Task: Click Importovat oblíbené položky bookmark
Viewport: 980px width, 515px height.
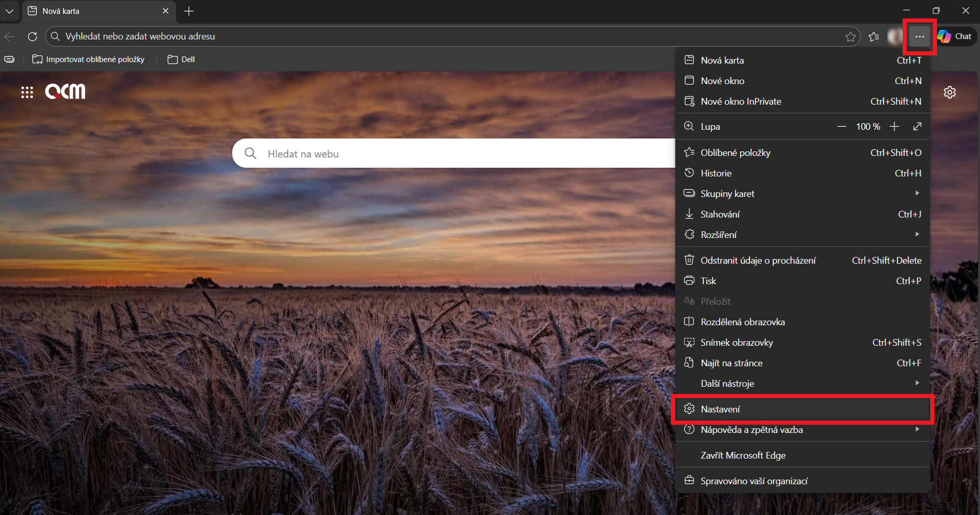Action: pos(89,60)
